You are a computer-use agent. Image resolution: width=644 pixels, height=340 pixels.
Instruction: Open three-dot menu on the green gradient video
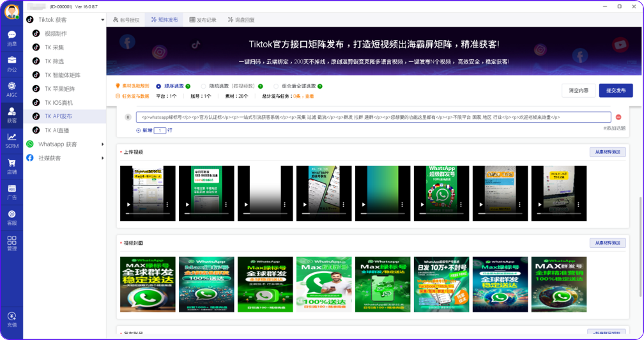click(x=402, y=205)
